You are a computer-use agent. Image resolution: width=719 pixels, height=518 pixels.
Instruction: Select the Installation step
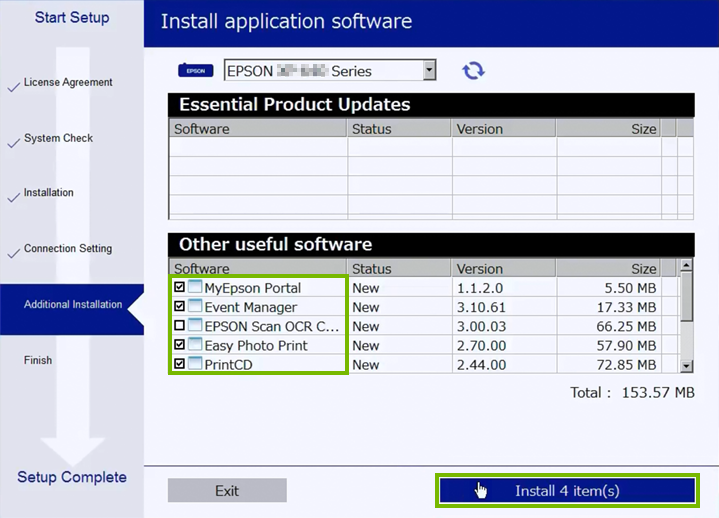(49, 193)
